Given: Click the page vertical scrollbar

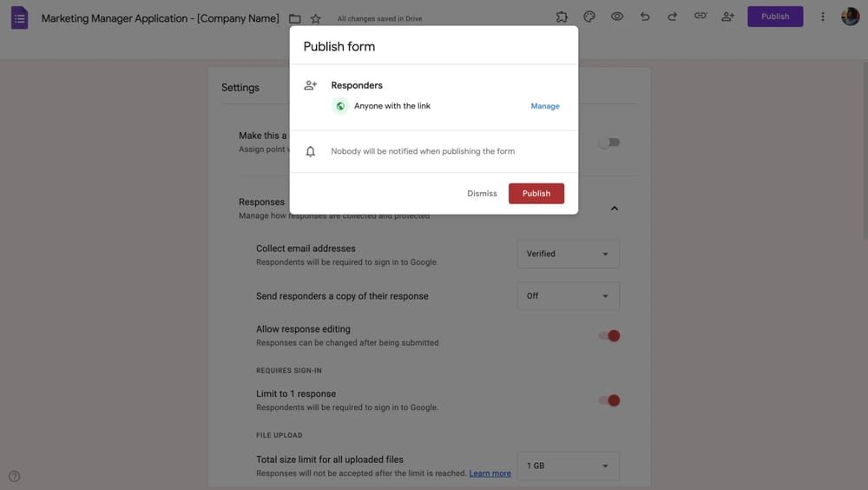Looking at the screenshot, I should click(865, 149).
